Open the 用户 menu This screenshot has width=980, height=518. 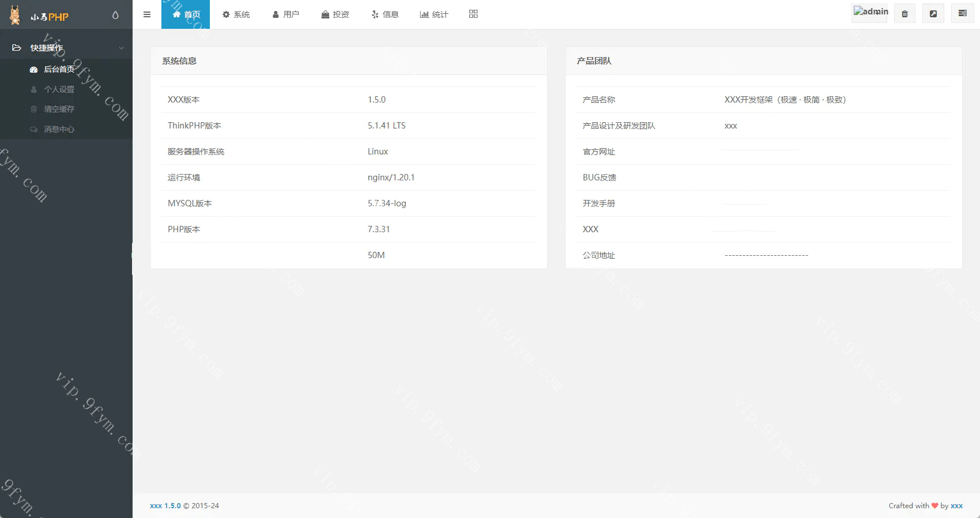(285, 14)
